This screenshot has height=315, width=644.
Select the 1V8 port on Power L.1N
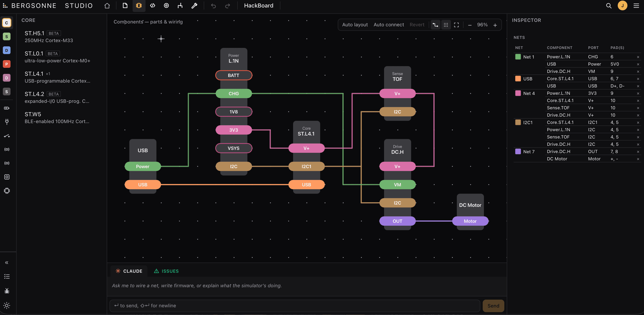233,112
